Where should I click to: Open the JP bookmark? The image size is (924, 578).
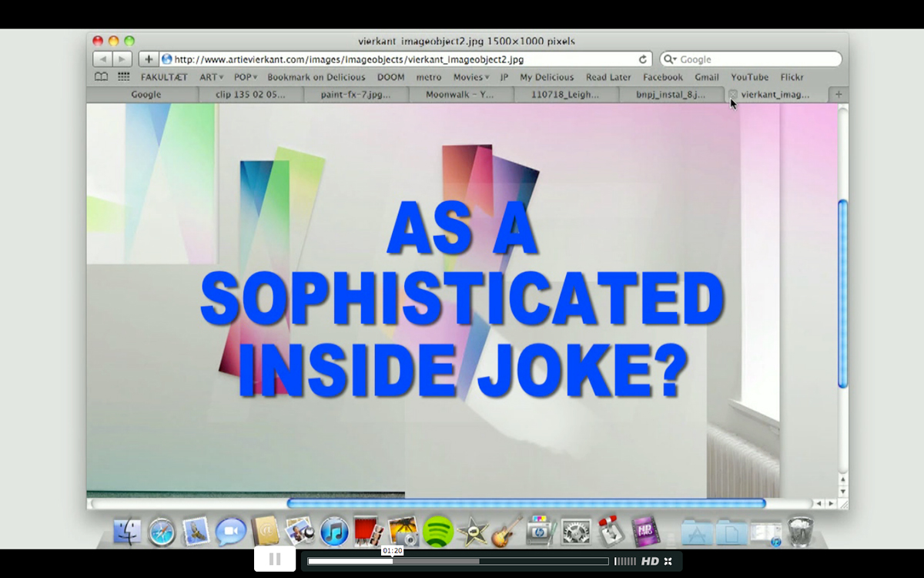(x=504, y=77)
